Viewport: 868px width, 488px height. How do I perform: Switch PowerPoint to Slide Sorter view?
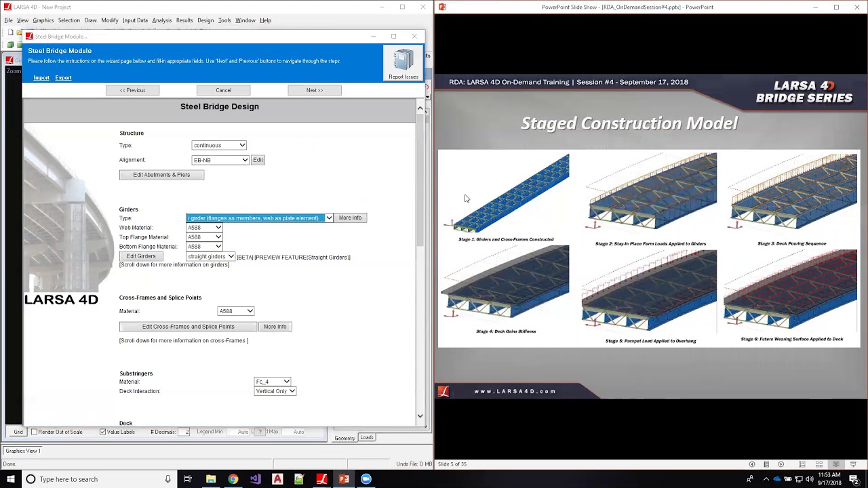819,464
